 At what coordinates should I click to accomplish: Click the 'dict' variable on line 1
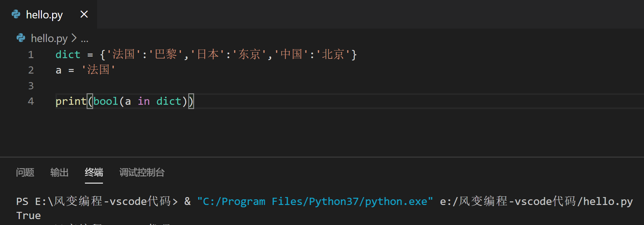[68, 55]
